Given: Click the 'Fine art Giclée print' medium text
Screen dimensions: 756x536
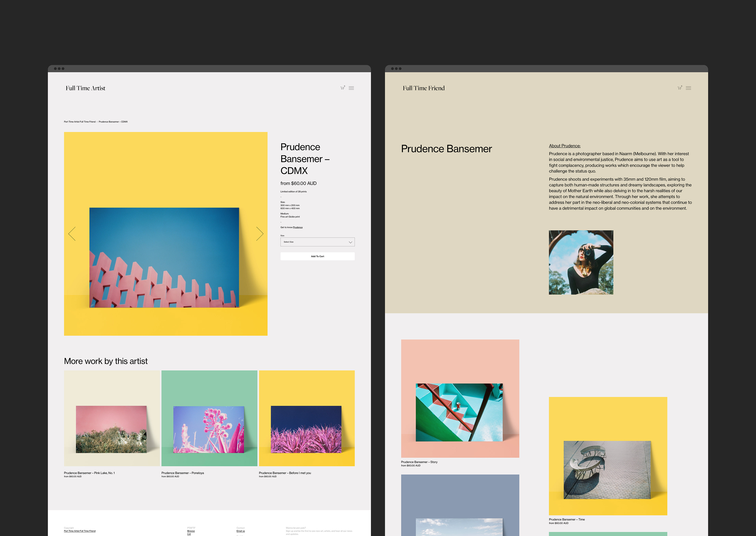Looking at the screenshot, I should click(x=290, y=217).
